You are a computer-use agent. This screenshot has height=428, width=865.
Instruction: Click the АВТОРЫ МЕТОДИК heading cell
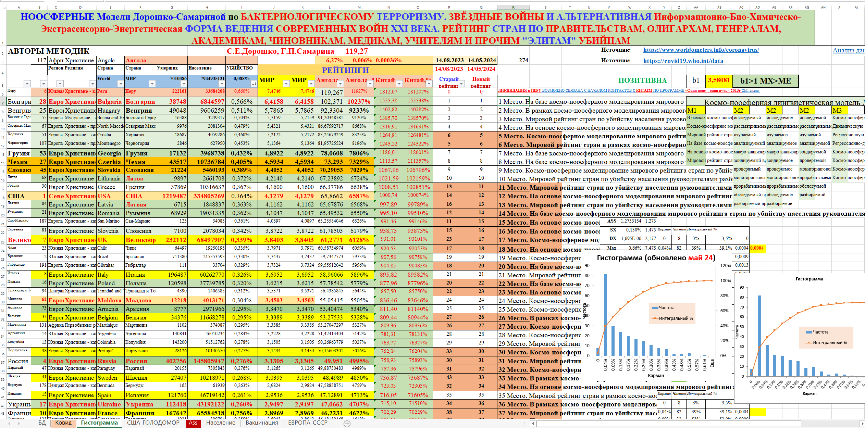pos(40,50)
